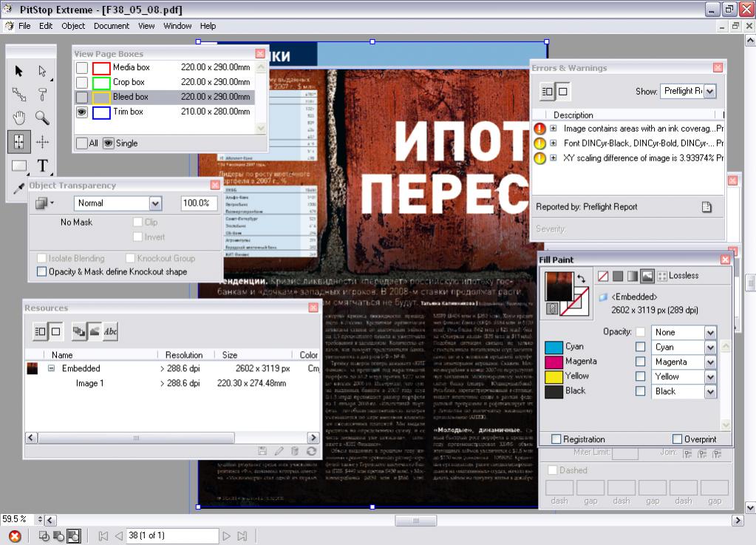Go to next page arrow
The width and height of the screenshot is (756, 545).
click(227, 536)
